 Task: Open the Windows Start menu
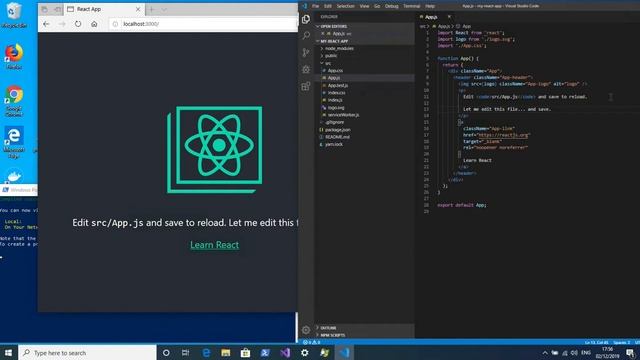tap(9, 353)
